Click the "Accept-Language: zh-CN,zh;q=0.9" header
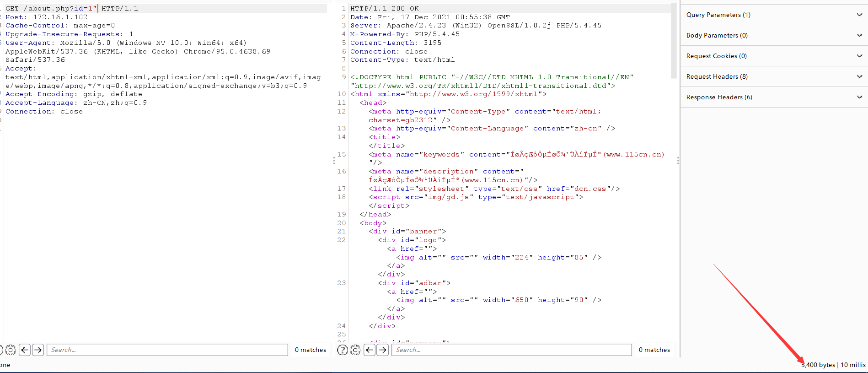868x373 pixels. [76, 103]
